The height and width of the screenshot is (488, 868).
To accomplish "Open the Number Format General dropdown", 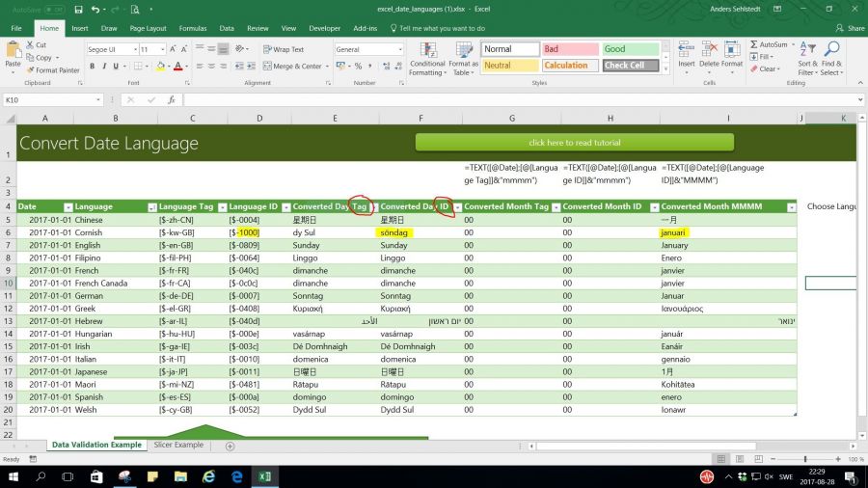I will pos(399,49).
